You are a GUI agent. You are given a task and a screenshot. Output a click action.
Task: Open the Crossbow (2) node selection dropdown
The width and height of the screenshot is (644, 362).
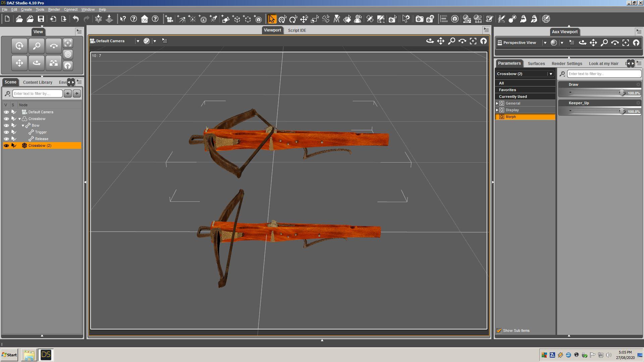pyautogui.click(x=550, y=74)
